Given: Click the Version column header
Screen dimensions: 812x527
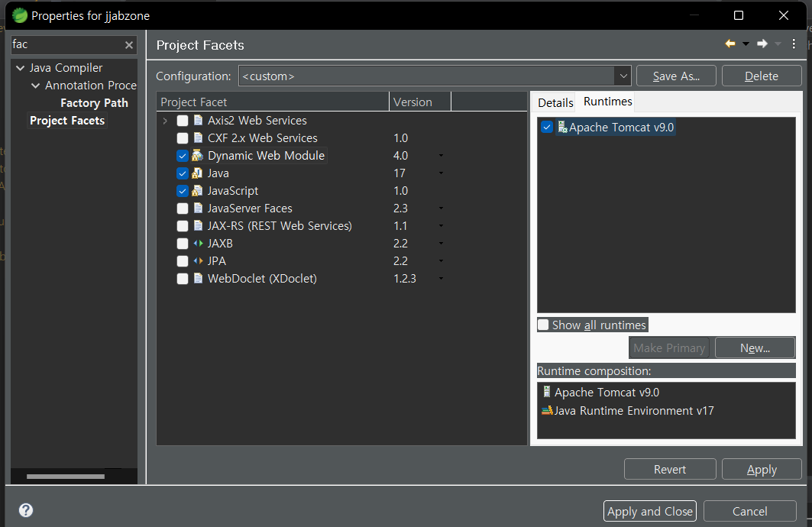Looking at the screenshot, I should pos(419,102).
